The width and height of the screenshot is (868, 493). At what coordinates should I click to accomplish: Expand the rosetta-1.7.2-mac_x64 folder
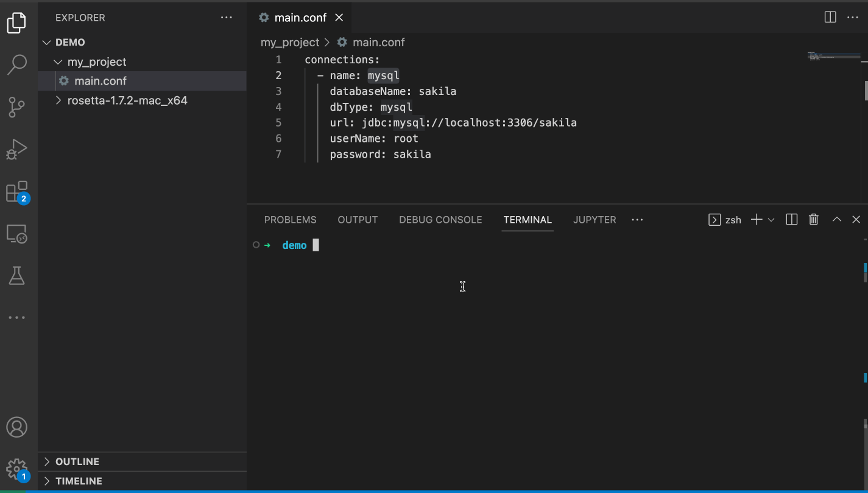(x=58, y=100)
